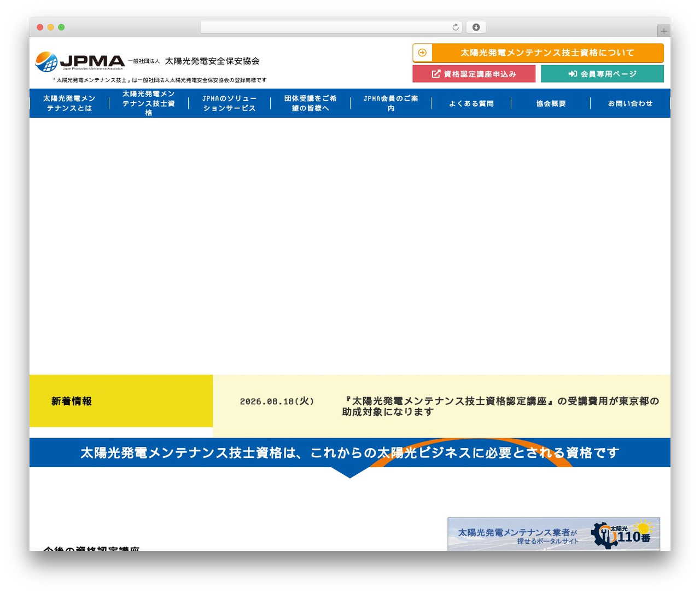Reload the page with the refresh icon

(456, 27)
